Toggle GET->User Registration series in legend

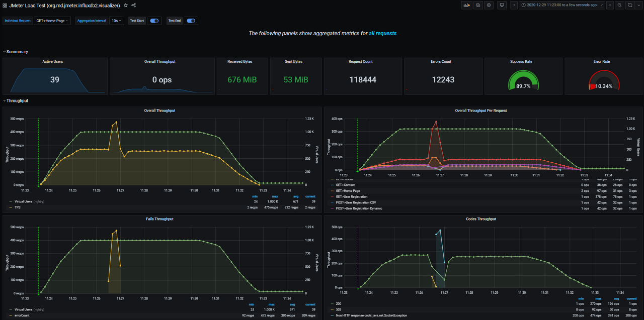[x=352, y=196]
